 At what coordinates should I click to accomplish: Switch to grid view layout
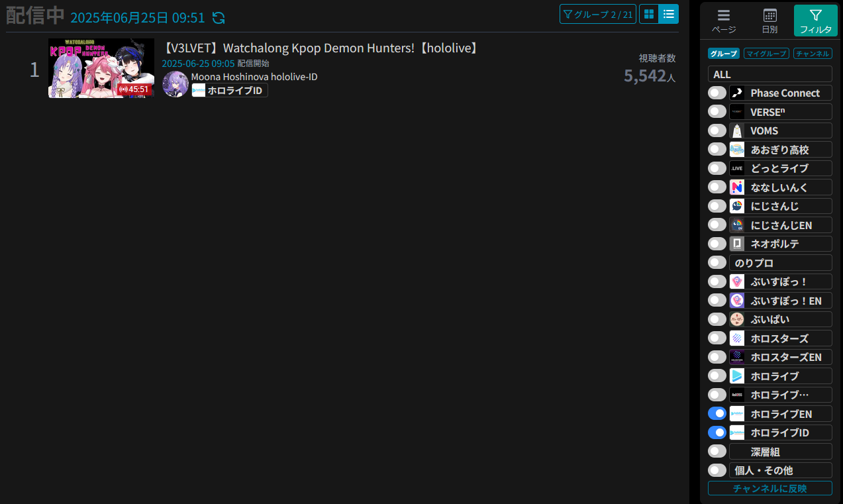[649, 14]
